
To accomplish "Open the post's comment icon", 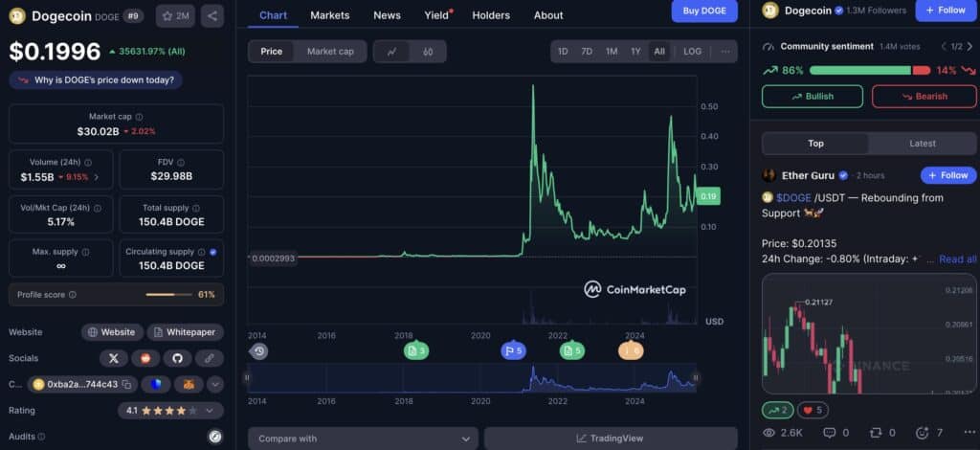I will click(x=830, y=433).
